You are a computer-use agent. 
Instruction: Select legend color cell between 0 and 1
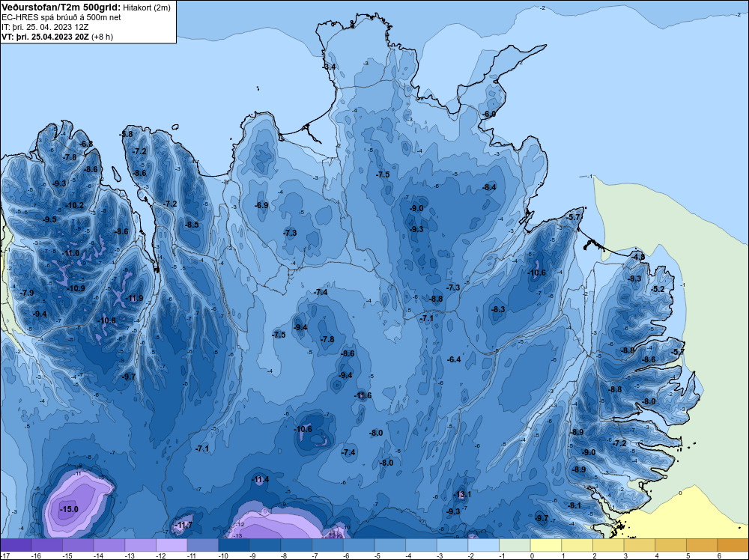click(x=546, y=545)
